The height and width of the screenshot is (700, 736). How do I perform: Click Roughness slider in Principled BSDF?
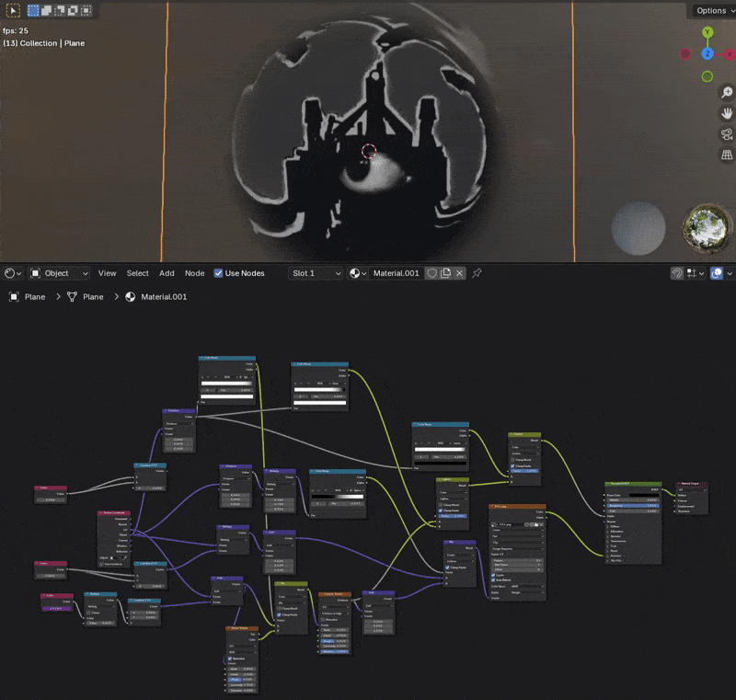[632, 506]
